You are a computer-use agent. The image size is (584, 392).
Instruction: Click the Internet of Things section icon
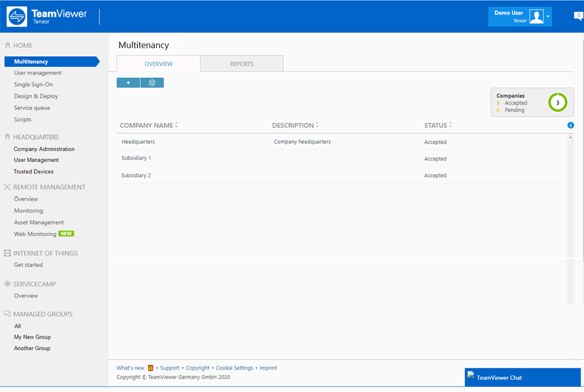(7, 253)
